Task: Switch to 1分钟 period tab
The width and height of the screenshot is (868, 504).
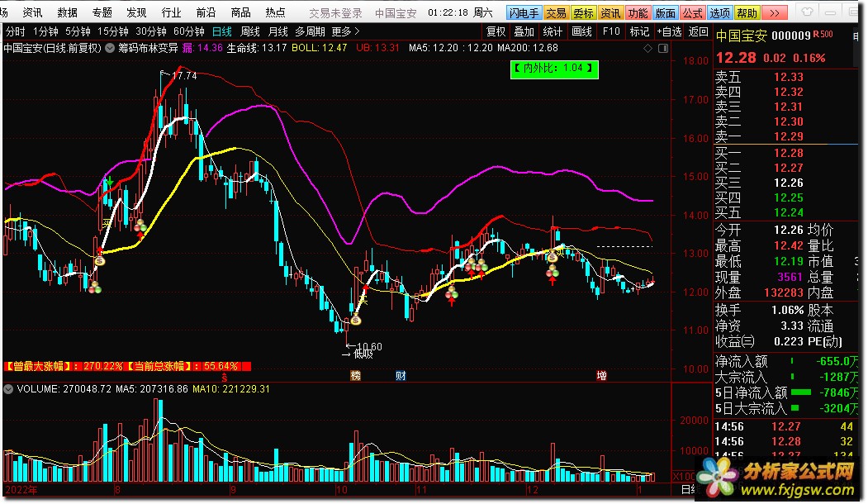Action: click(x=46, y=31)
